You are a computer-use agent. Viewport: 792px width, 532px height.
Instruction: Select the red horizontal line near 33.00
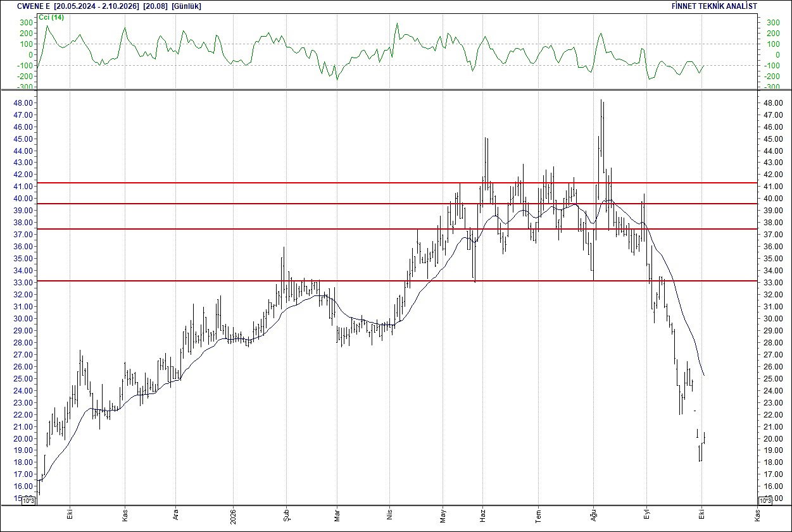coord(398,280)
